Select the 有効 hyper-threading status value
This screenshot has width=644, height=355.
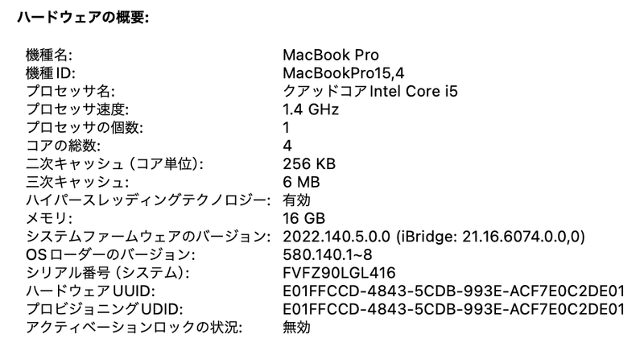296,200
